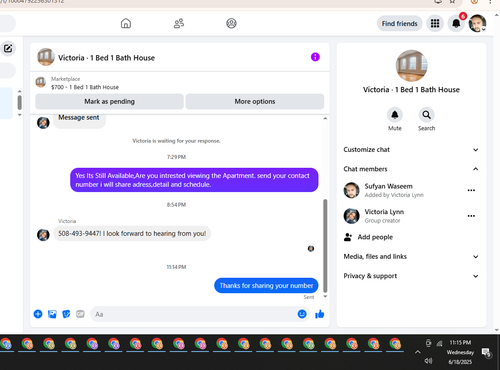The height and width of the screenshot is (370, 500).
Task: Click the chat header listing thumbnail
Action: tap(46, 57)
